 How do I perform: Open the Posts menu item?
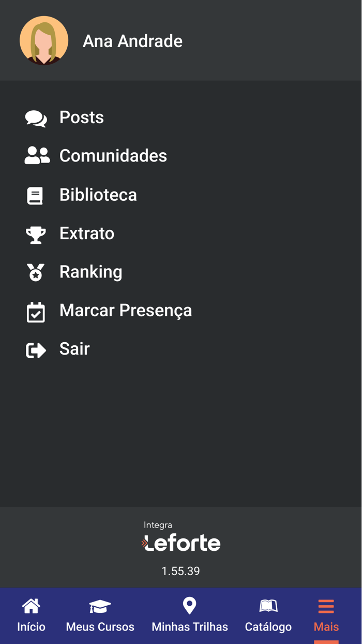[x=82, y=118]
